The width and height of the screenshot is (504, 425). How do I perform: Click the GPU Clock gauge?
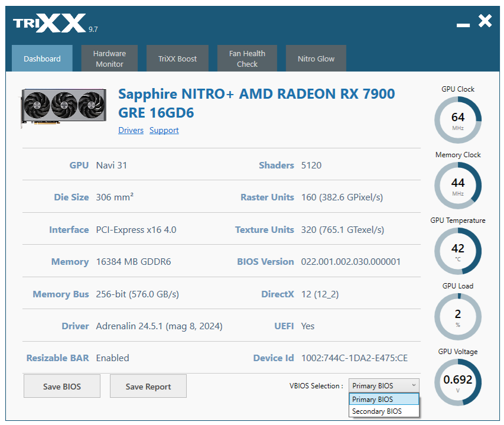(458, 120)
